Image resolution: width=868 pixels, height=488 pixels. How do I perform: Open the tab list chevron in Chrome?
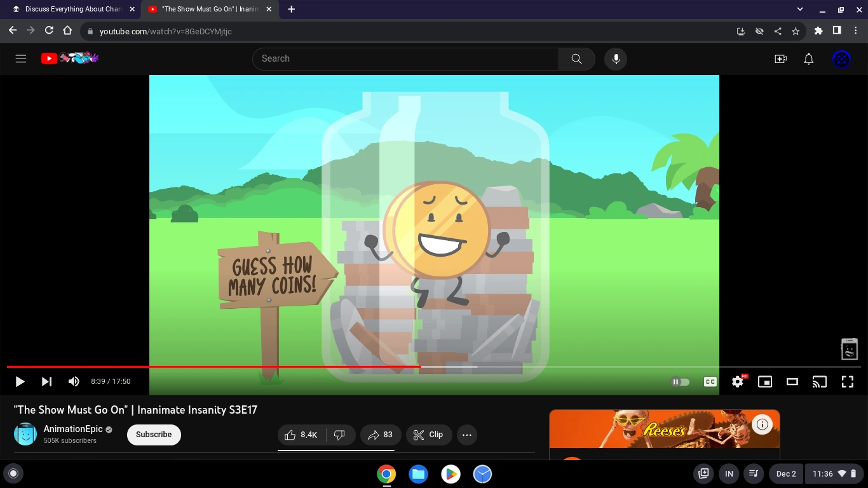pyautogui.click(x=799, y=9)
